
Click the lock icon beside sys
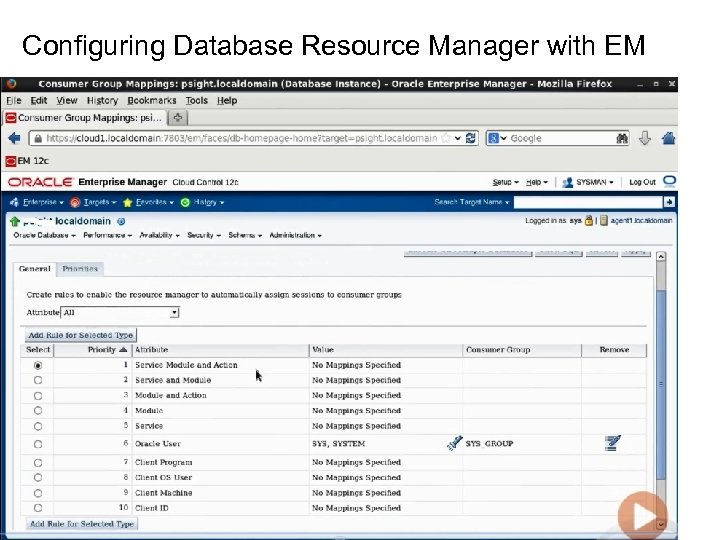coord(589,220)
